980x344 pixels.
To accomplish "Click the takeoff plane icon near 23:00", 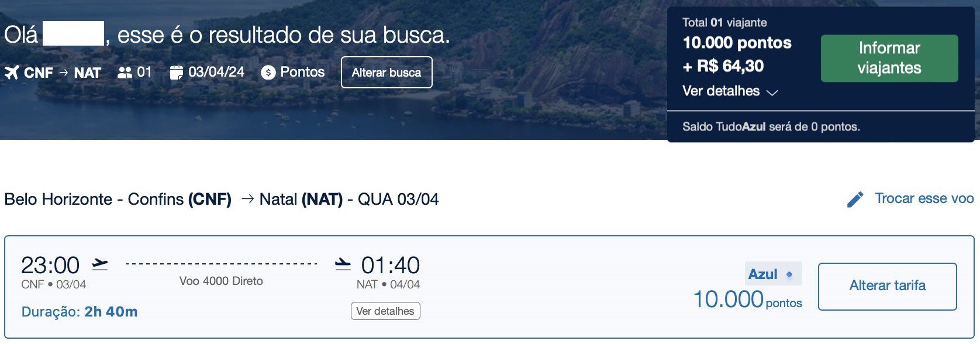I will point(101,264).
